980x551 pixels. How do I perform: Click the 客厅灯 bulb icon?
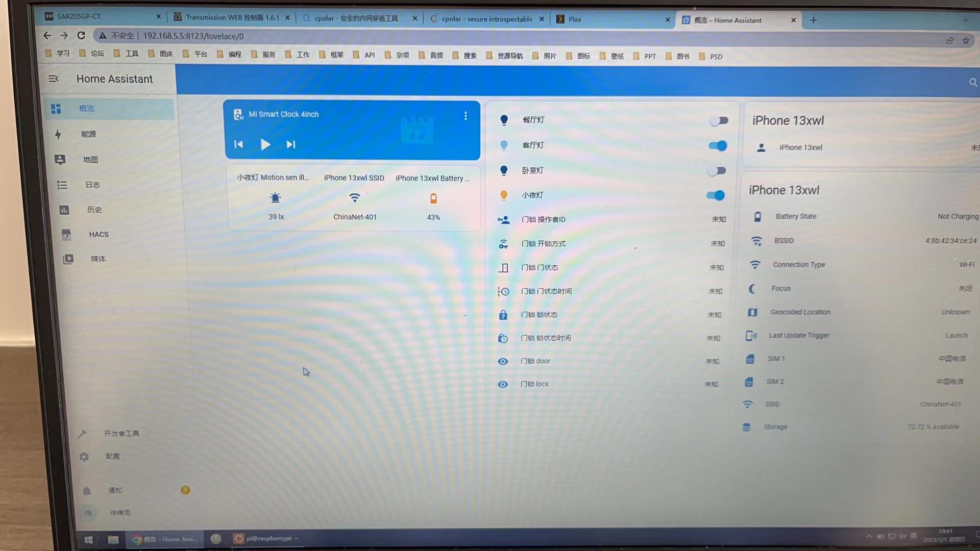click(x=504, y=145)
